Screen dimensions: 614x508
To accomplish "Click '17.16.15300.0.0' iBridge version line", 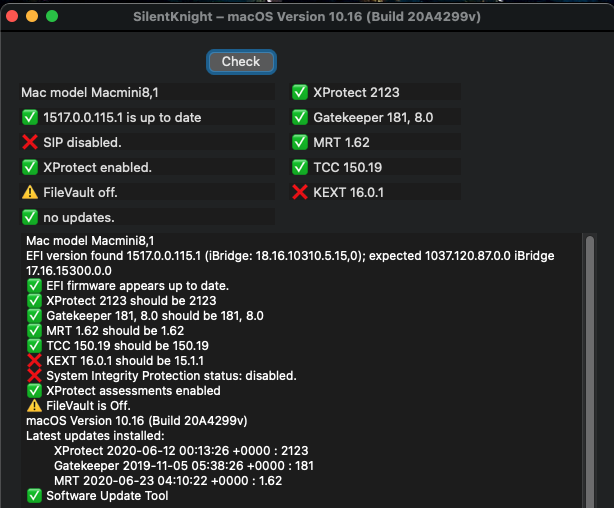I will click(69, 271).
